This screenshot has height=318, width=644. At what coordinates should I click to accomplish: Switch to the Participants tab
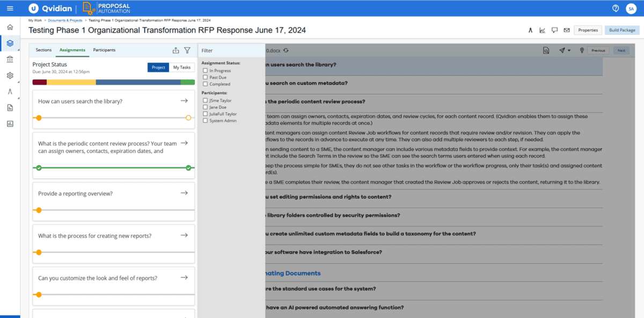pyautogui.click(x=104, y=49)
